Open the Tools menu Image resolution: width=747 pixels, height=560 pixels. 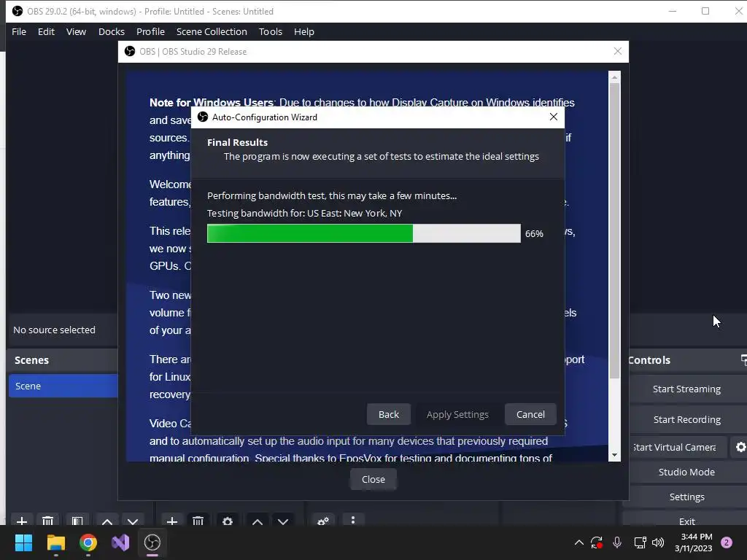click(271, 31)
